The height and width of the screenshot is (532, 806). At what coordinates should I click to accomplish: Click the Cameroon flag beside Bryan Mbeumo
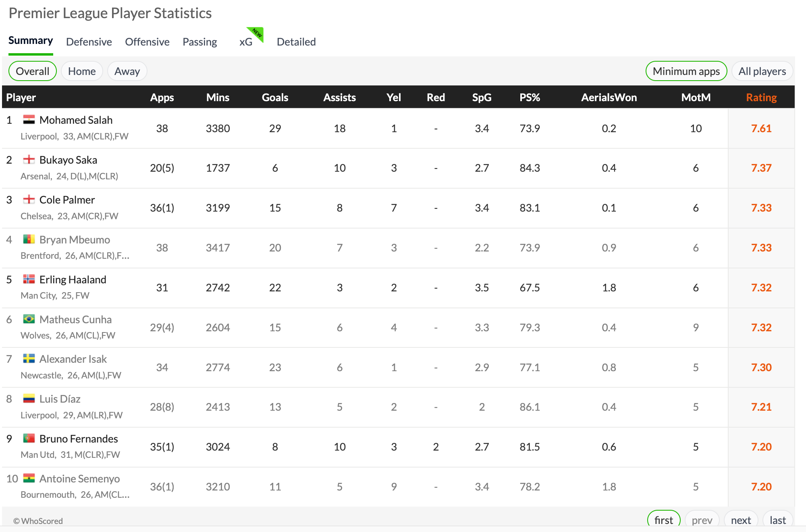point(29,239)
